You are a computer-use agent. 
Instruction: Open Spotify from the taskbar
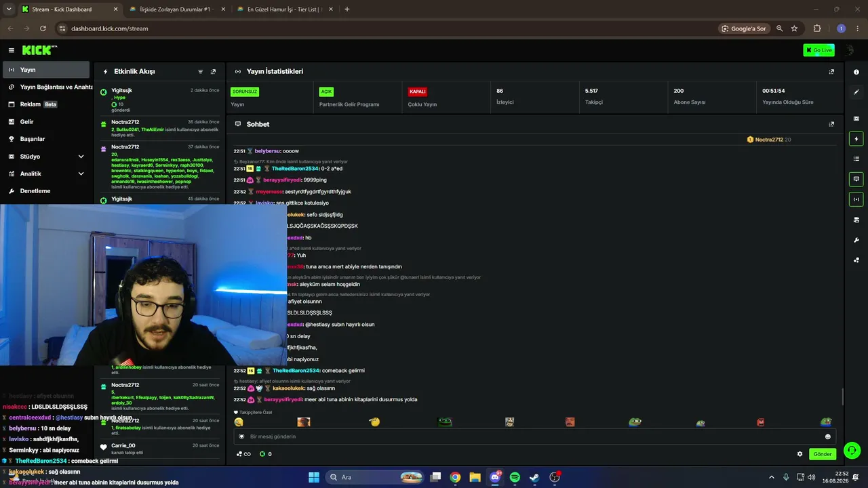pyautogui.click(x=515, y=477)
